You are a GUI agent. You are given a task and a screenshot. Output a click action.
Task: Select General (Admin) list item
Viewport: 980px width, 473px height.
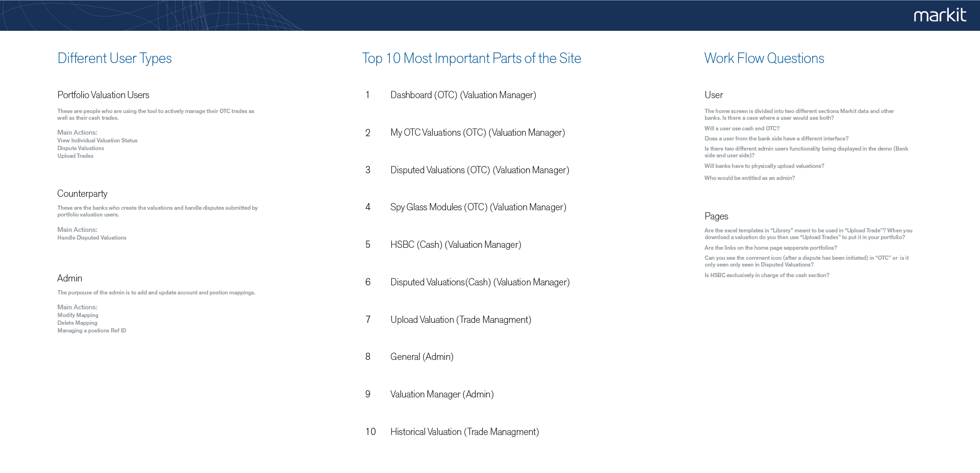tap(422, 357)
